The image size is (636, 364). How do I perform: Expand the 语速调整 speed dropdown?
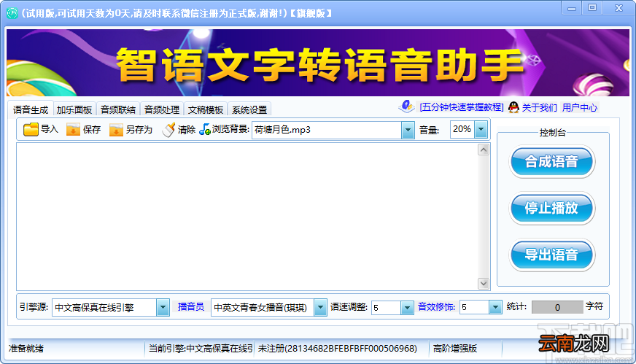click(x=407, y=308)
